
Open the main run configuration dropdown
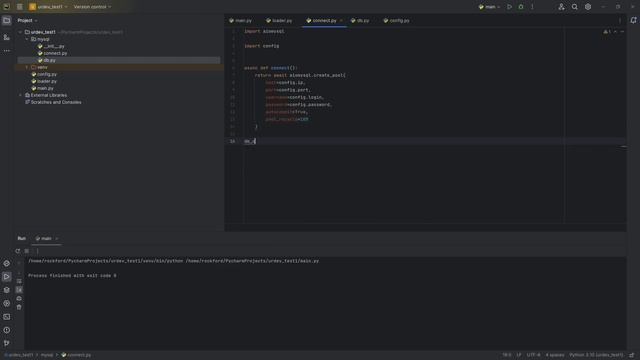pyautogui.click(x=489, y=7)
